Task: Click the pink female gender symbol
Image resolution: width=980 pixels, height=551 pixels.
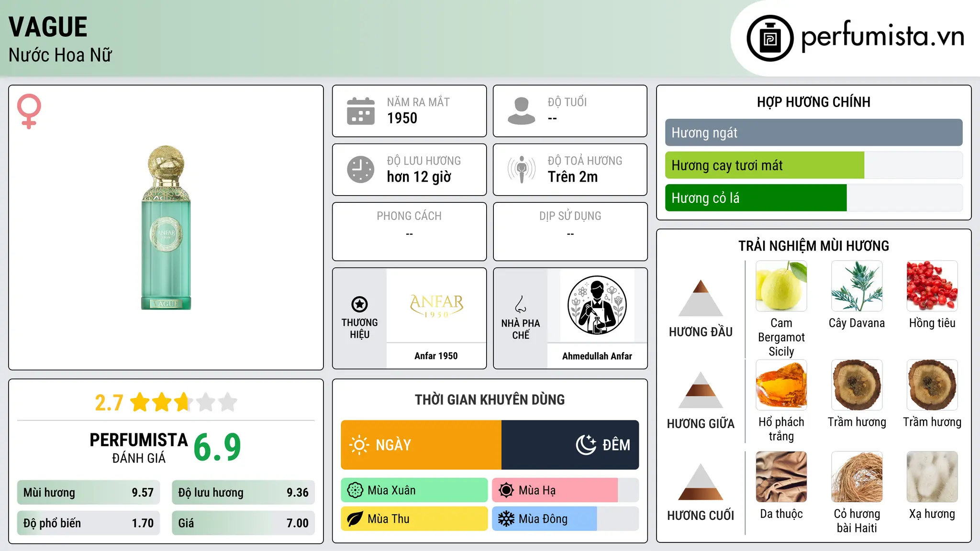Action: 29,111
